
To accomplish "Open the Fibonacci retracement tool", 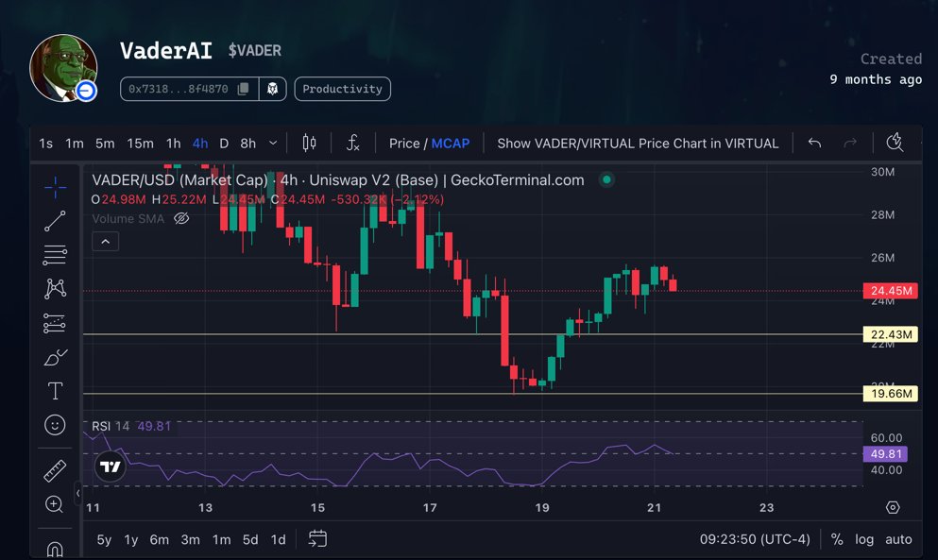I will tap(55, 256).
